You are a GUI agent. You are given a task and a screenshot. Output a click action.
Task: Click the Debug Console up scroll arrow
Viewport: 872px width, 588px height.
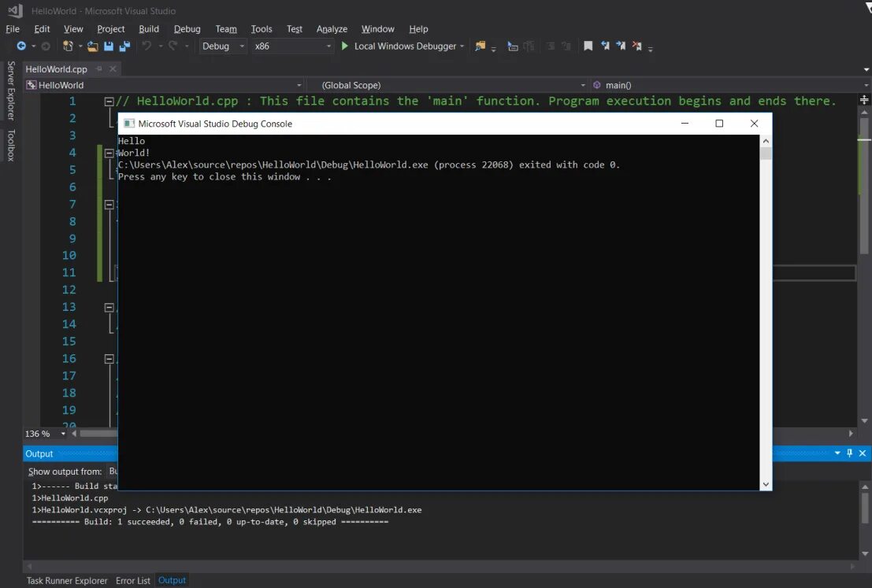(x=766, y=141)
